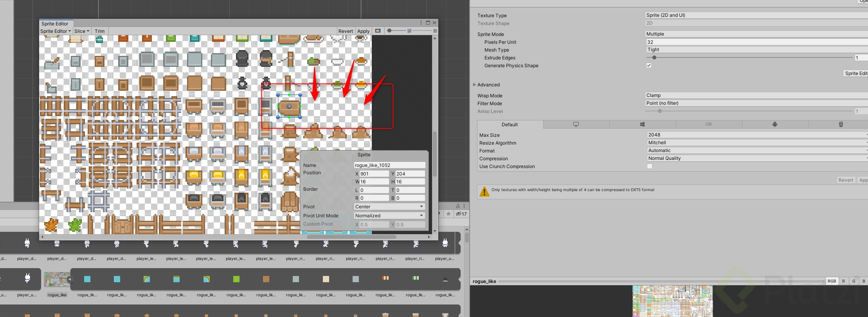Open the Texture Type dropdown

pyautogui.click(x=756, y=15)
